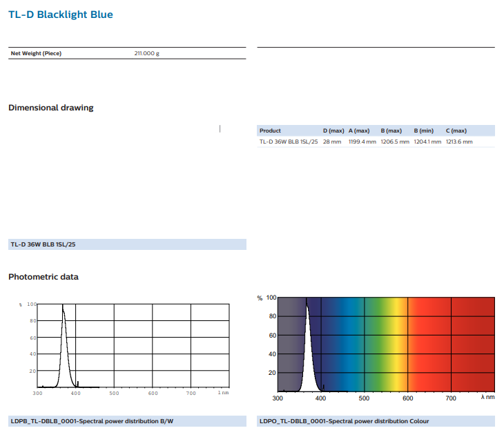Click the '300' axis label on B/W chart

[37, 394]
